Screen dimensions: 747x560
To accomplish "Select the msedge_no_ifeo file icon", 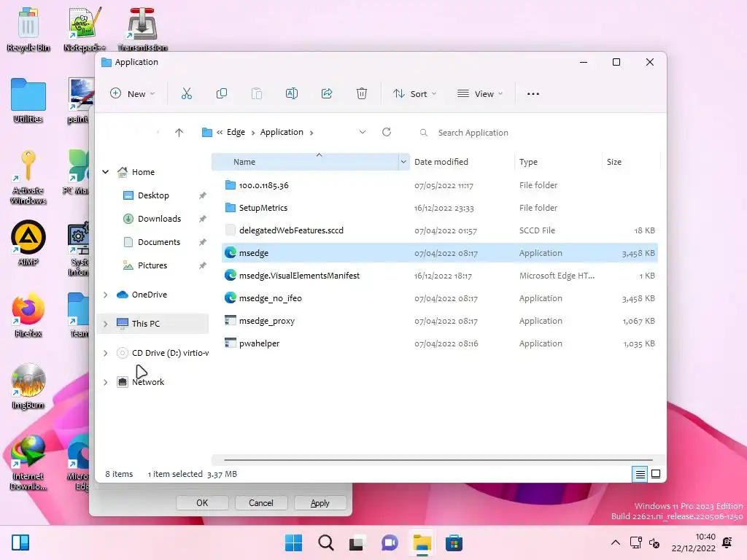I will pos(231,298).
